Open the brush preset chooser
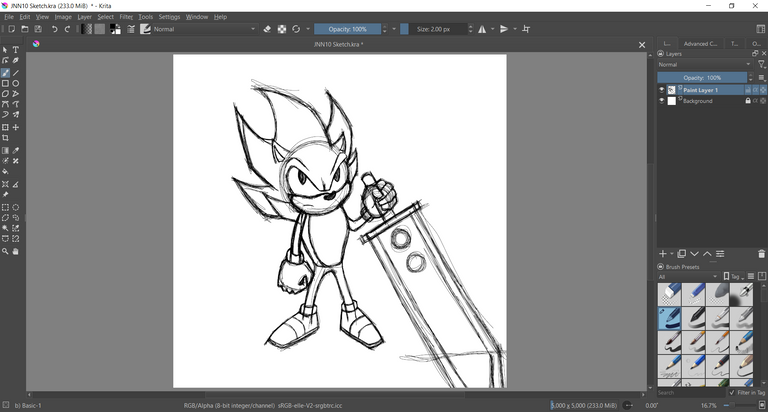This screenshot has width=768, height=412. click(145, 29)
